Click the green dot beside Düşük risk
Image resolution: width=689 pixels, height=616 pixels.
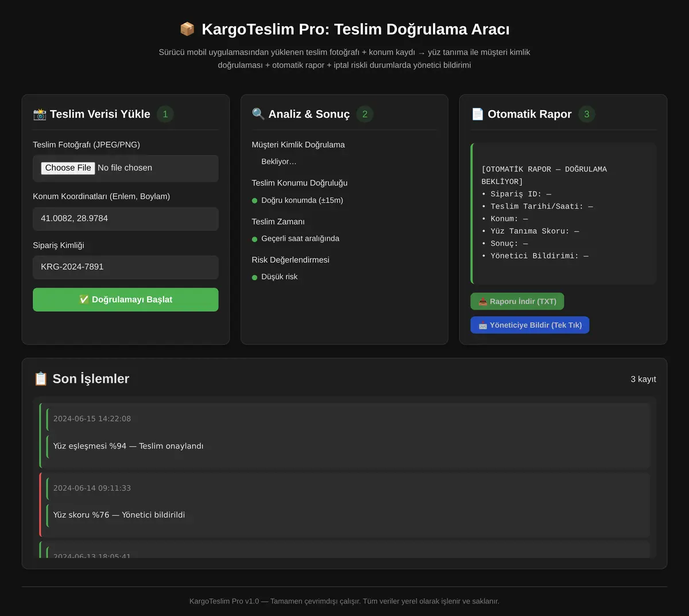(x=254, y=278)
